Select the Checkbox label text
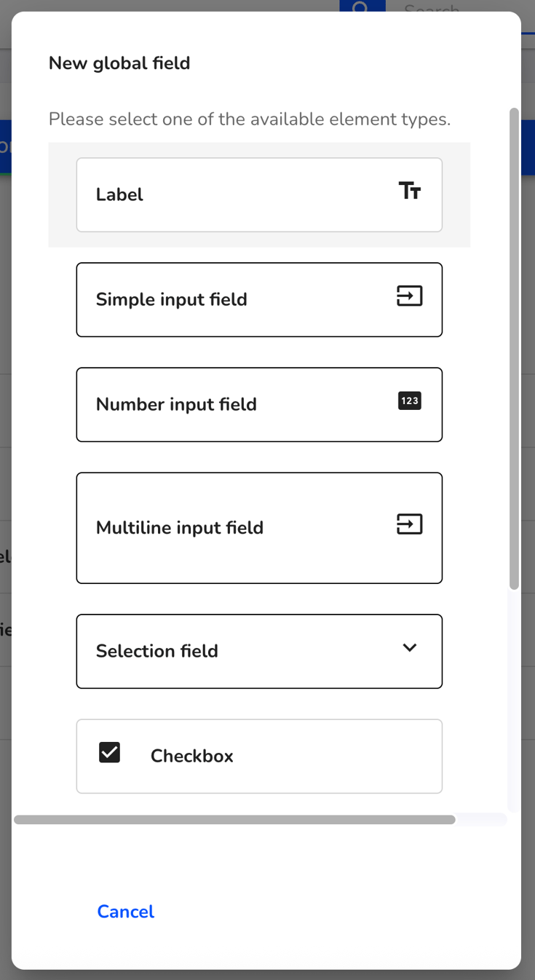Viewport: 535px width, 980px height. click(x=192, y=756)
